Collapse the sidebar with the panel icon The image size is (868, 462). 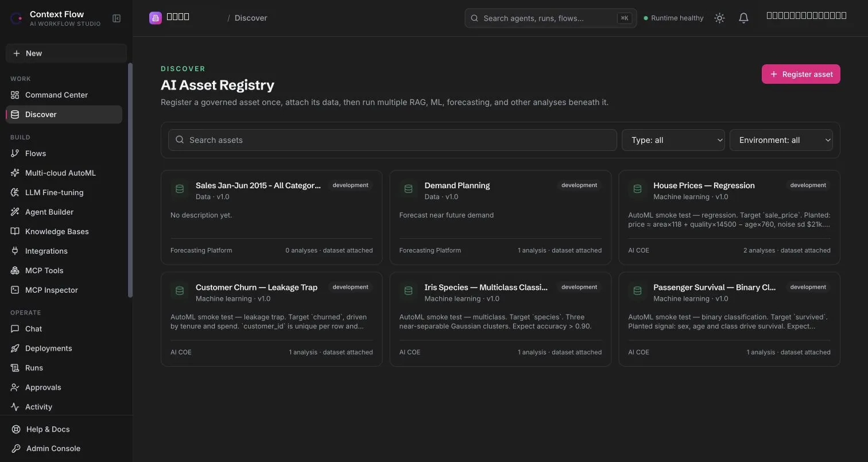(117, 18)
